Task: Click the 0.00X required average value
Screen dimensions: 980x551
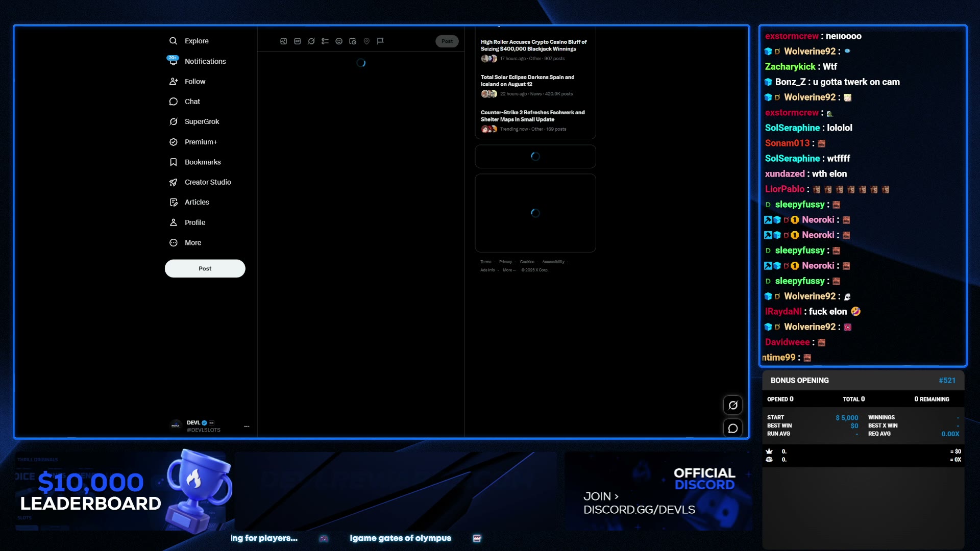Action: point(950,434)
